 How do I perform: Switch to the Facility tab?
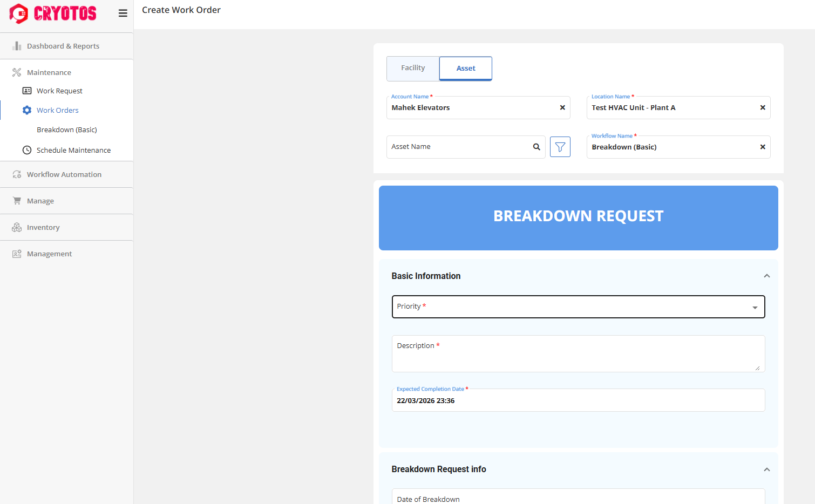tap(412, 68)
